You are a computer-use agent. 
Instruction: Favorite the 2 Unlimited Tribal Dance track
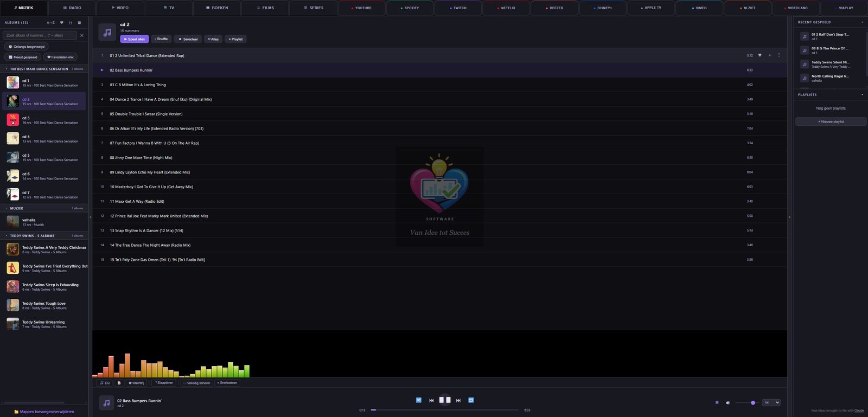click(x=759, y=55)
